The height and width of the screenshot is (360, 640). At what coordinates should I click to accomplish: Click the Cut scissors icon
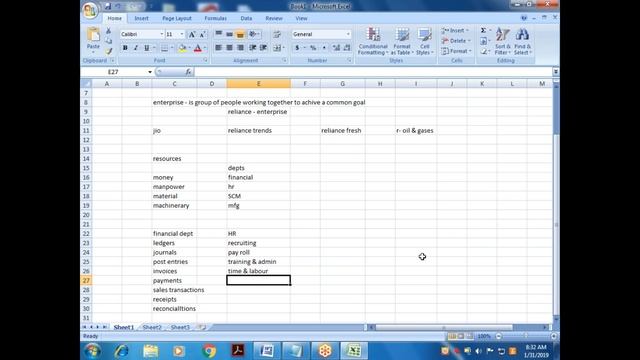pos(109,31)
